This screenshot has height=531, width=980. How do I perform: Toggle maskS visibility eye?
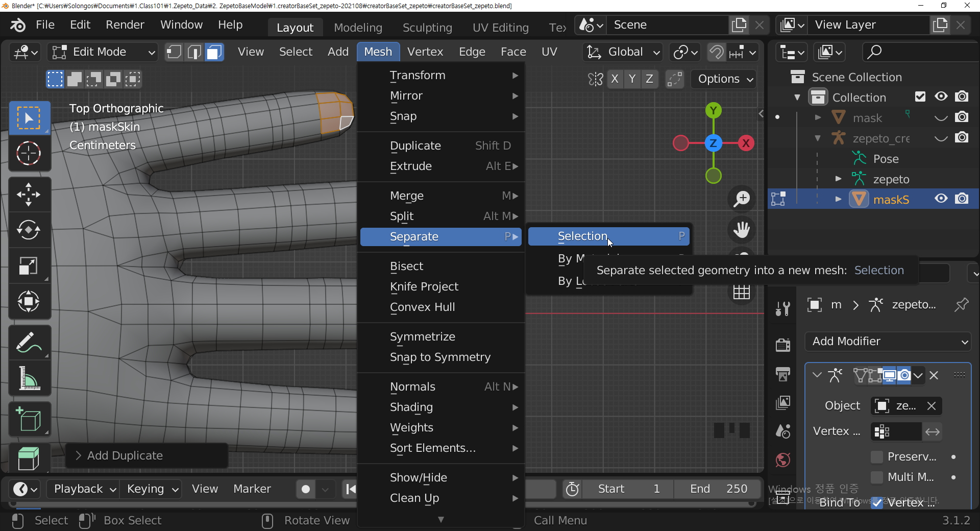941,199
